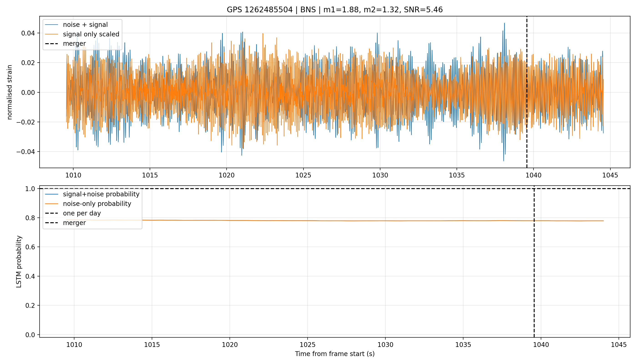Click the 'merger' entry in bottom legend
637x364 pixels.
tap(66, 223)
